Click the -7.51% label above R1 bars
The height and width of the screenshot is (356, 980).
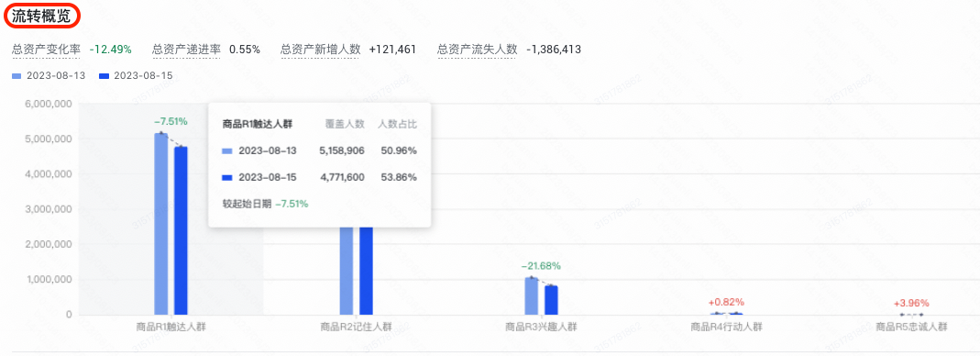(171, 121)
